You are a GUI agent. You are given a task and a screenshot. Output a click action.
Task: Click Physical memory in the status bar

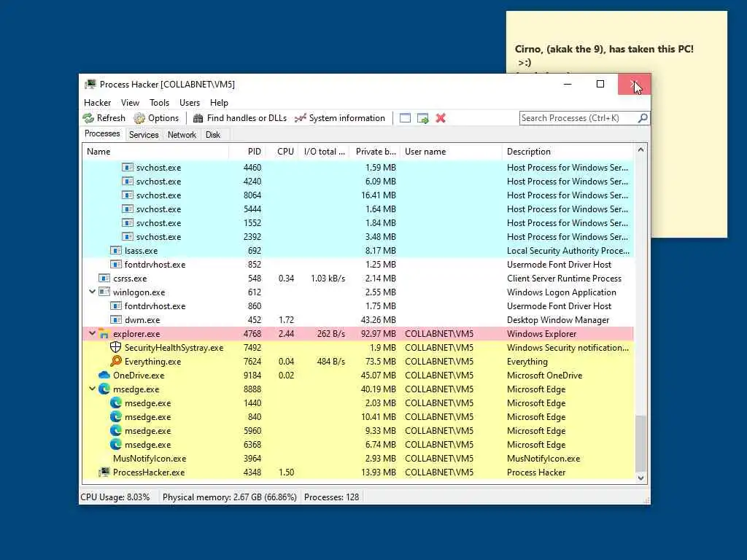pyautogui.click(x=230, y=497)
